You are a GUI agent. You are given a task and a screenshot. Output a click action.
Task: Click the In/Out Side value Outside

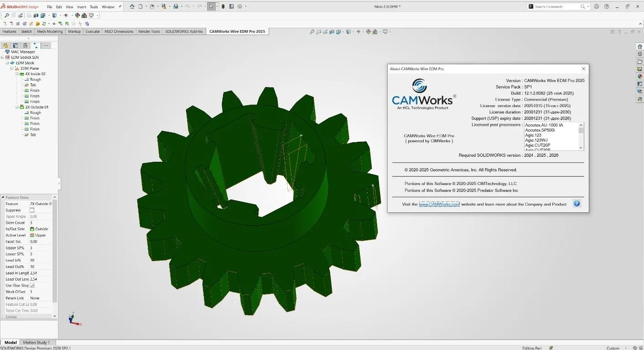pos(42,229)
